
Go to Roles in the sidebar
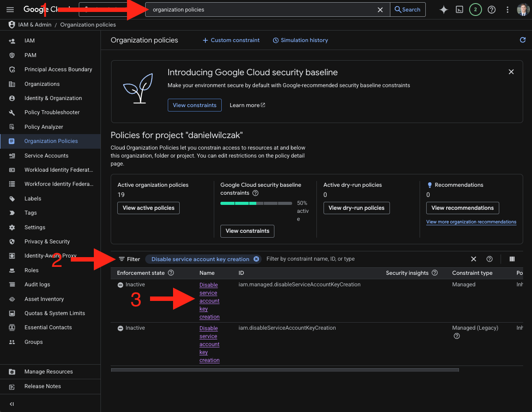tap(31, 270)
